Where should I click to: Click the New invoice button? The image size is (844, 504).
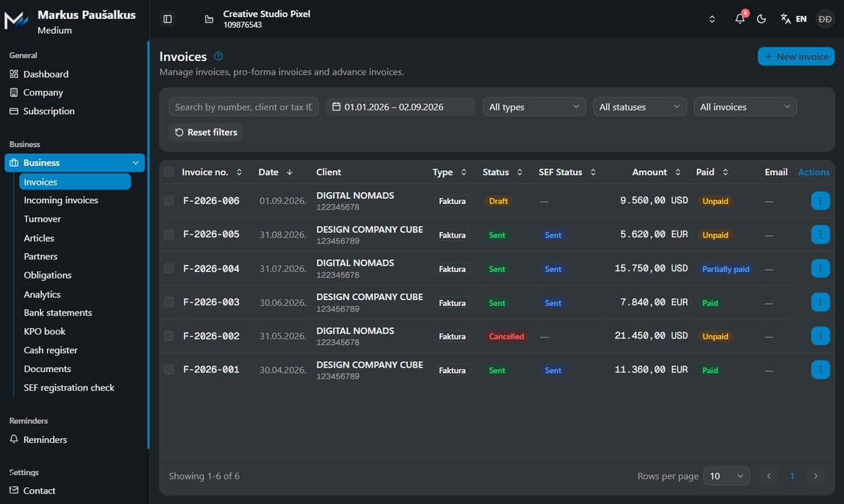796,56
